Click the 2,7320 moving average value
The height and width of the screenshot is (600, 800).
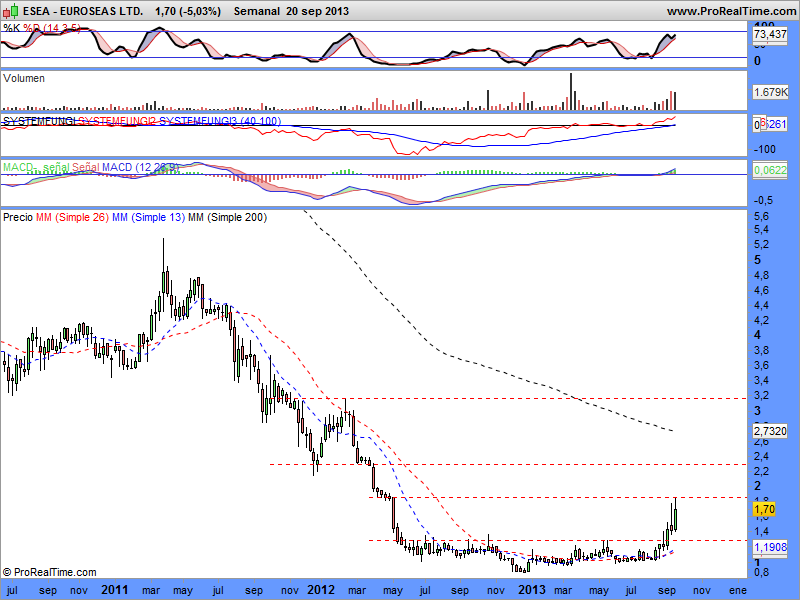(x=770, y=431)
